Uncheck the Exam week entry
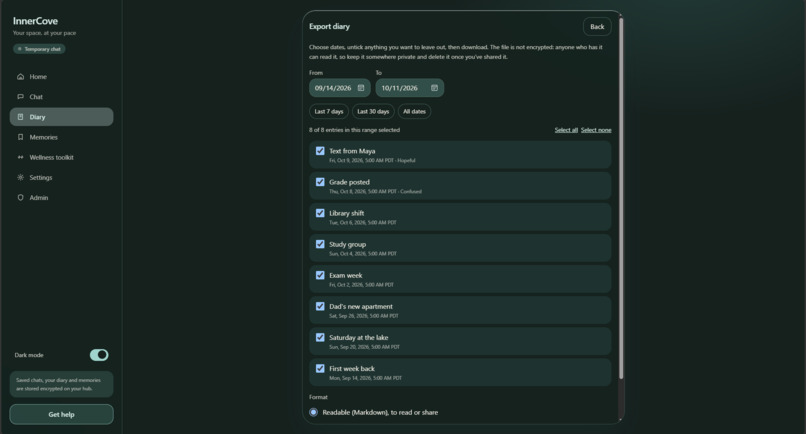The height and width of the screenshot is (434, 806). coord(320,275)
